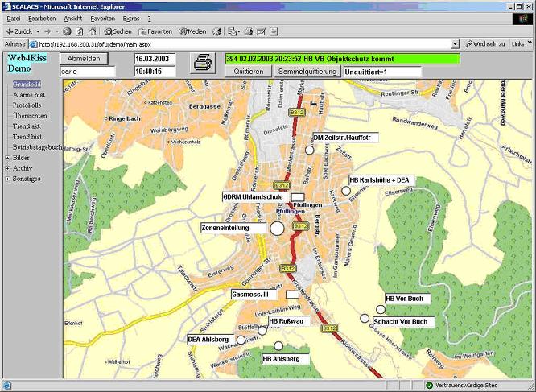The height and width of the screenshot is (392, 536).
Task: Click the Gasmess. III rectangle marker
Action: [x=292, y=295]
